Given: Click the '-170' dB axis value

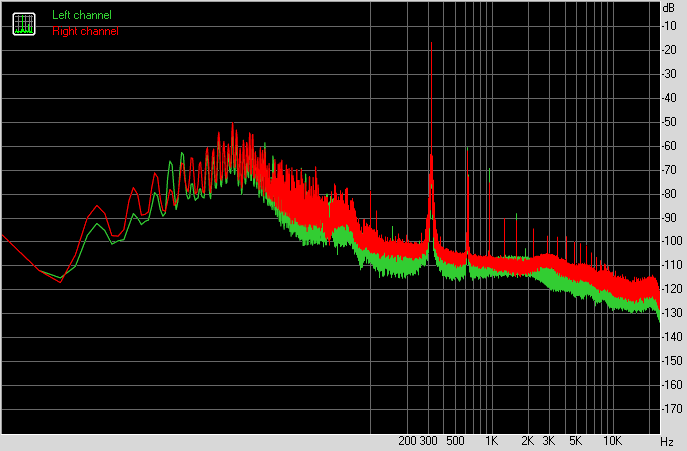Looking at the screenshot, I should pyautogui.click(x=672, y=409).
